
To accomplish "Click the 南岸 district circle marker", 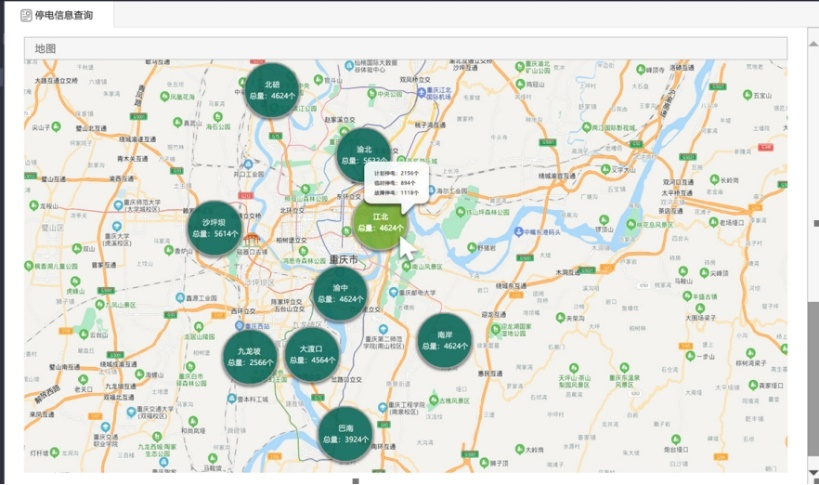I will 445,340.
